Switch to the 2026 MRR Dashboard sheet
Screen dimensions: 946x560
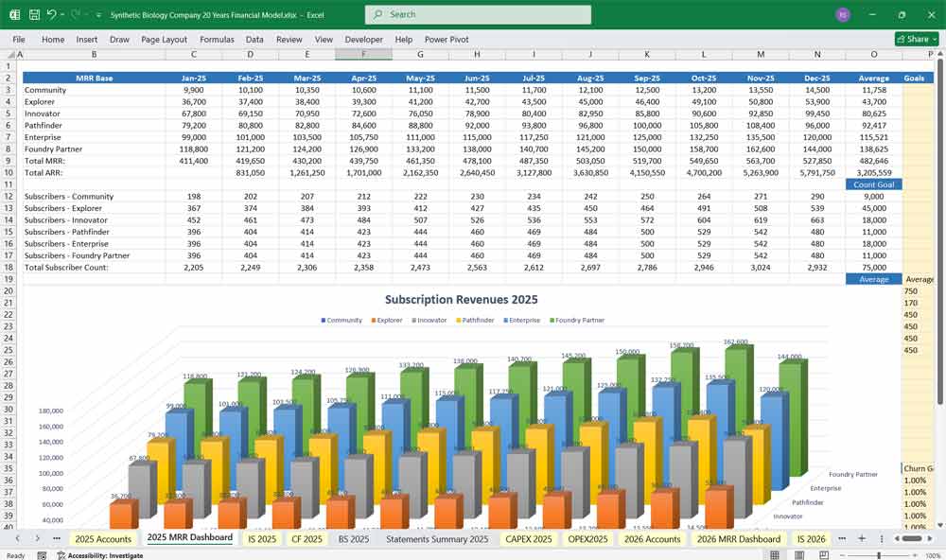coord(739,537)
